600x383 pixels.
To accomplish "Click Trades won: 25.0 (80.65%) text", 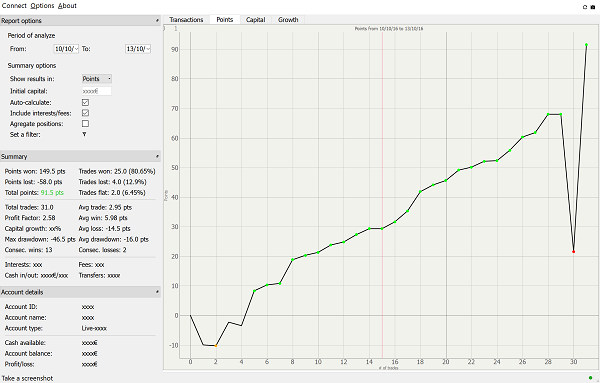I will (x=117, y=171).
